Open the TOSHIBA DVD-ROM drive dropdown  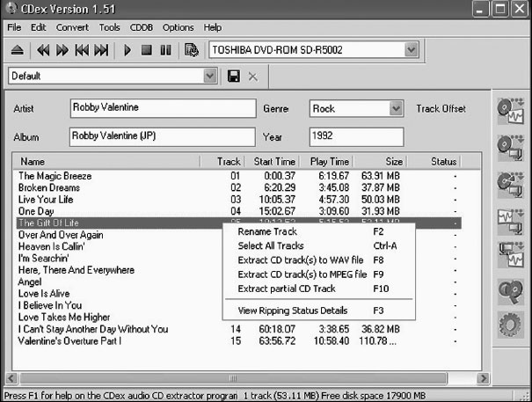(411, 50)
